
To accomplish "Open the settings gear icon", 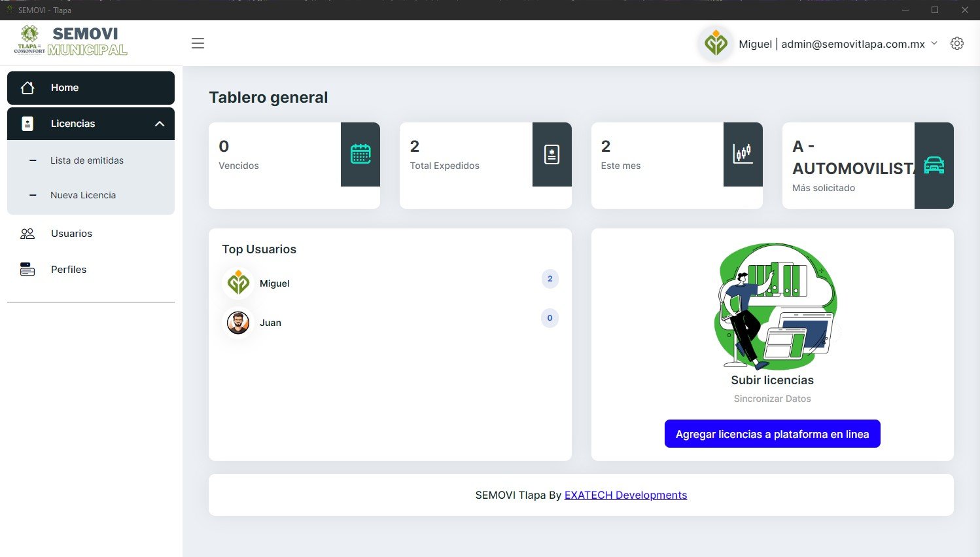I will [x=956, y=43].
